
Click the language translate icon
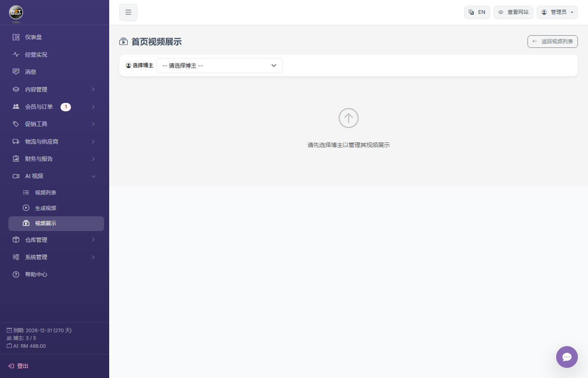471,12
